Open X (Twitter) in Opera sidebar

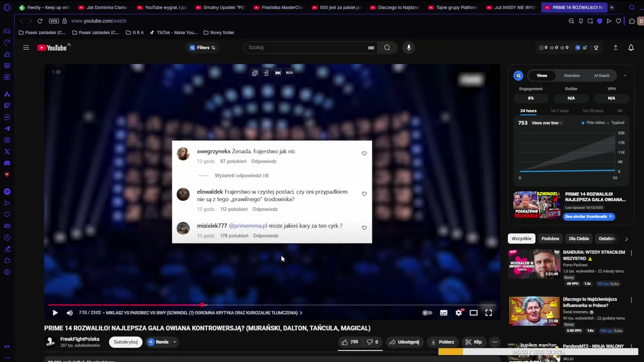coord(7,151)
